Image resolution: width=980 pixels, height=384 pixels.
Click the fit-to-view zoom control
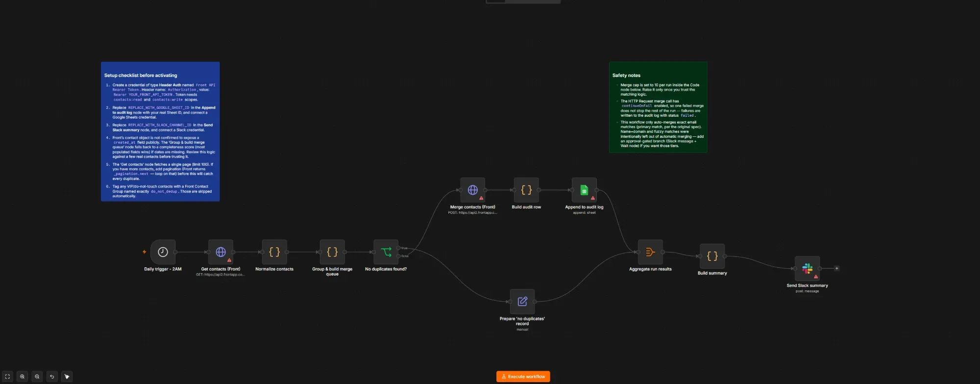[x=7, y=377]
